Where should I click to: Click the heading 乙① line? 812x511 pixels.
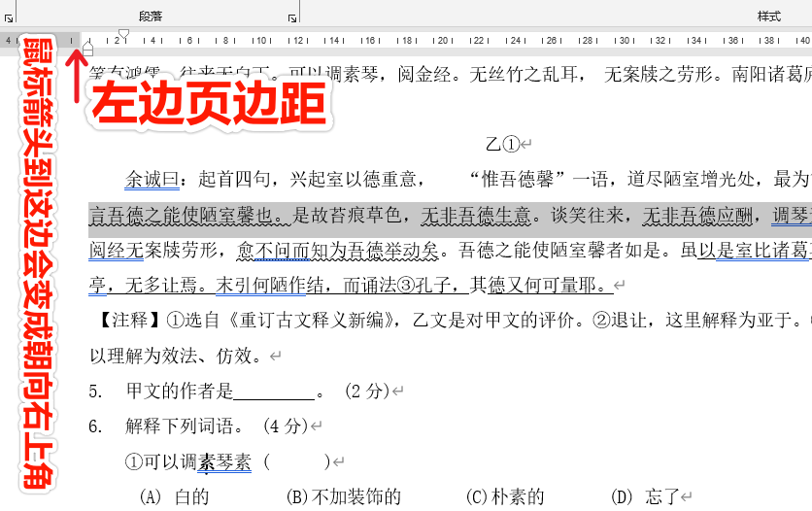tap(508, 144)
